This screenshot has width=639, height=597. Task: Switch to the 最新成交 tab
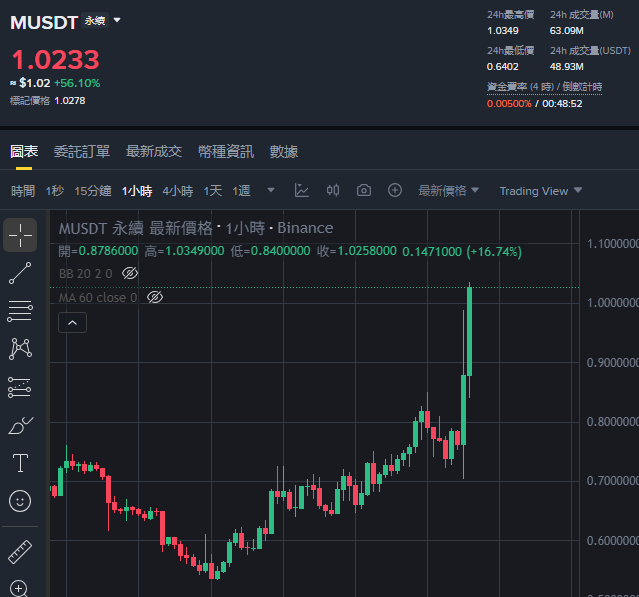[x=154, y=152]
